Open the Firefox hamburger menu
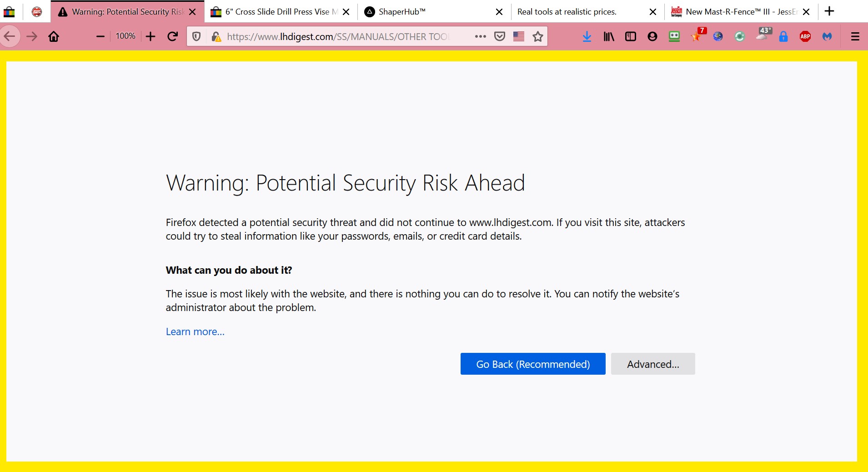868x472 pixels. (x=855, y=36)
